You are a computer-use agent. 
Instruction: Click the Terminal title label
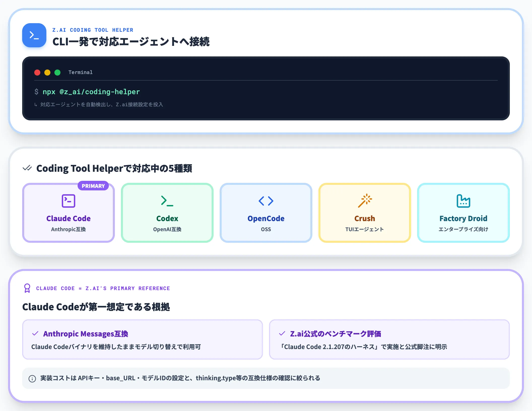tap(81, 73)
